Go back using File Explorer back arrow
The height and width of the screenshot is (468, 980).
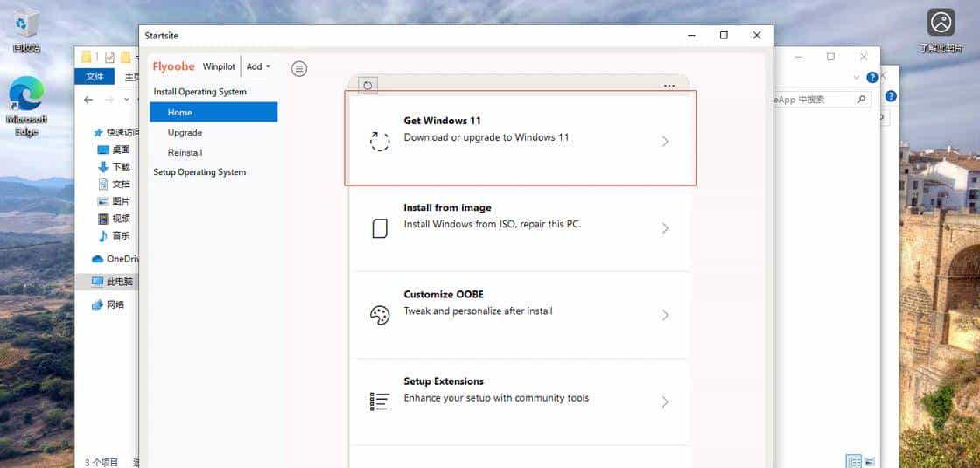(x=88, y=100)
